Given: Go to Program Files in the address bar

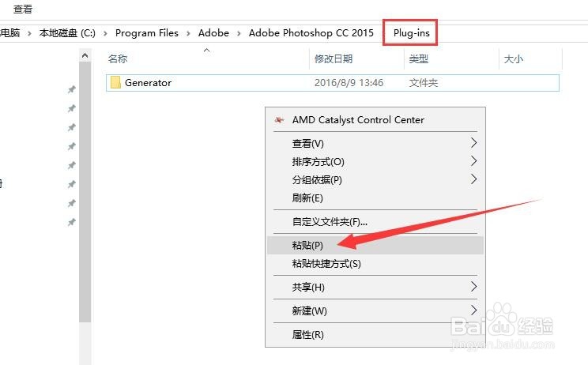Looking at the screenshot, I should 147,33.
